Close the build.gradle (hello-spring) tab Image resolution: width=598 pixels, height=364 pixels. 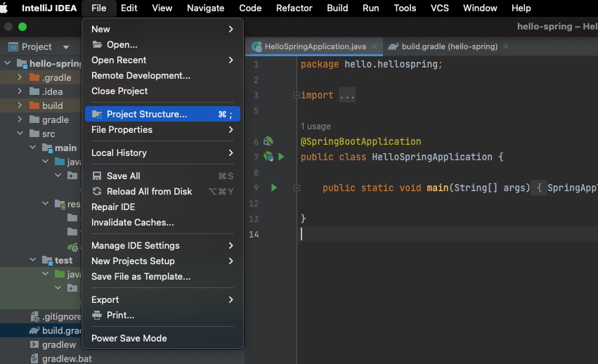[506, 46]
